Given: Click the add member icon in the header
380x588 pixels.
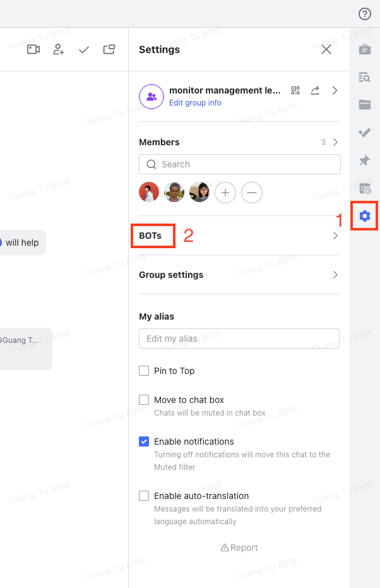Looking at the screenshot, I should (59, 49).
